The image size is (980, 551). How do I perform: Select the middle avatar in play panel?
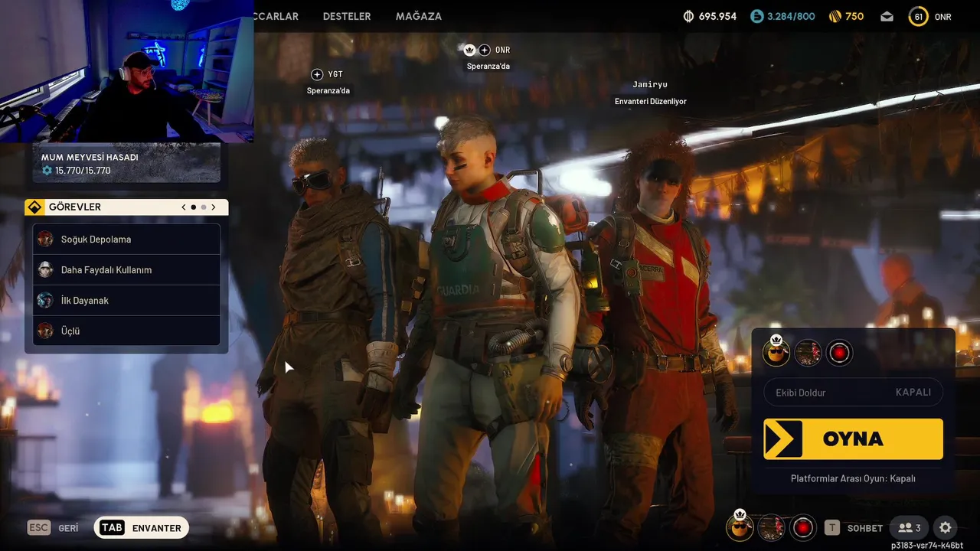[808, 353]
